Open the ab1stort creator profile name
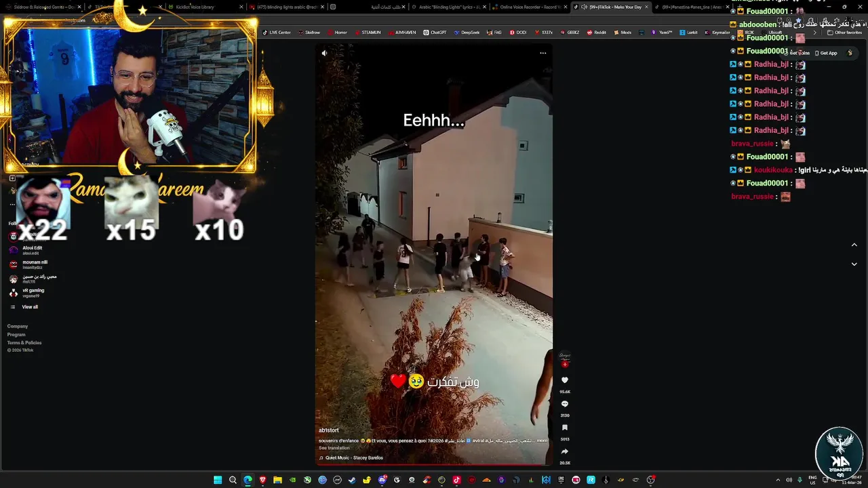 329,430
